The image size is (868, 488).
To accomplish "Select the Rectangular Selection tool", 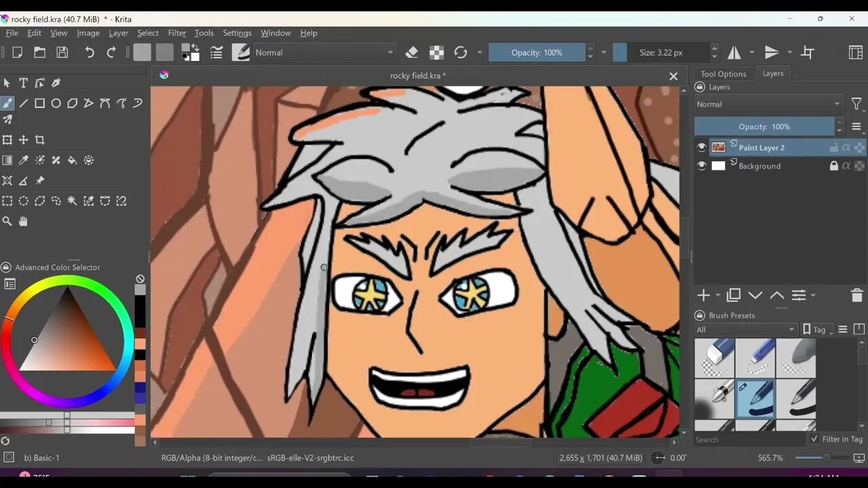I will point(7,201).
